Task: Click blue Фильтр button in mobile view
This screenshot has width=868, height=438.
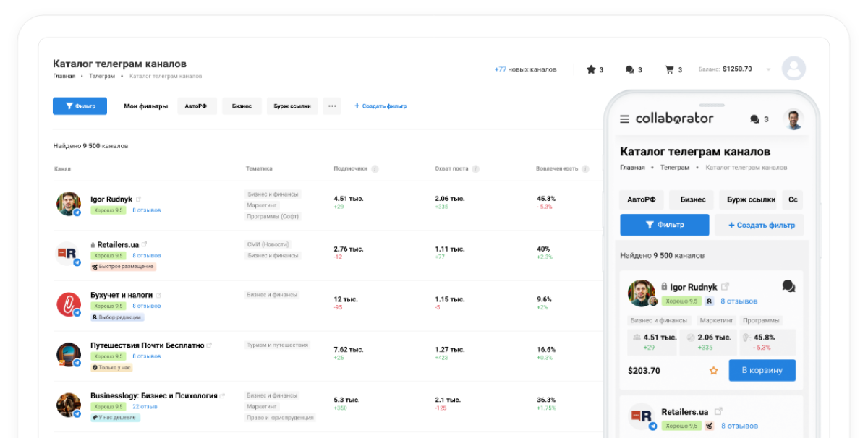Action: coord(665,225)
